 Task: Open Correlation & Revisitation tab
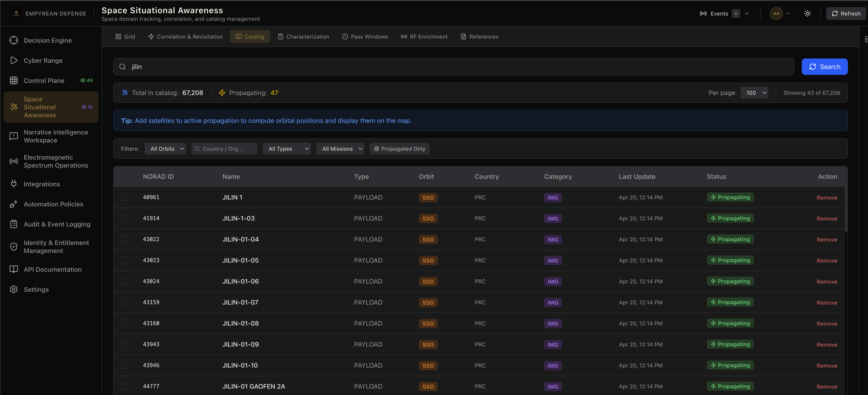(x=185, y=37)
